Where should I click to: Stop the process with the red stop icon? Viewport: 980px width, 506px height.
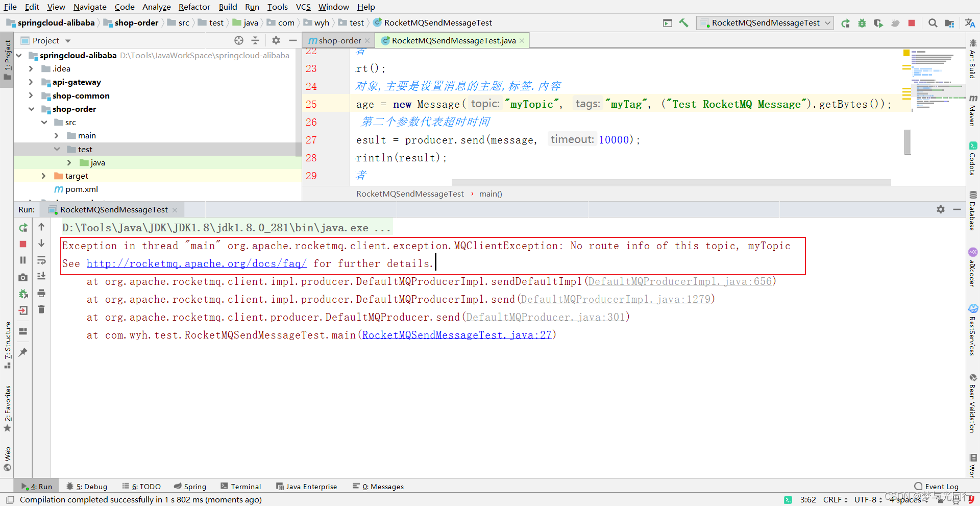[x=23, y=244]
